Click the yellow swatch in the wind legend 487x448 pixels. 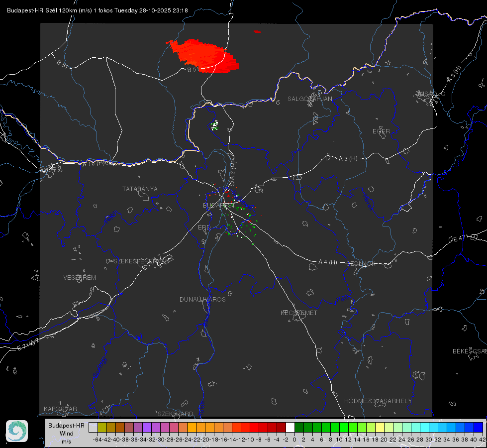[380, 427]
